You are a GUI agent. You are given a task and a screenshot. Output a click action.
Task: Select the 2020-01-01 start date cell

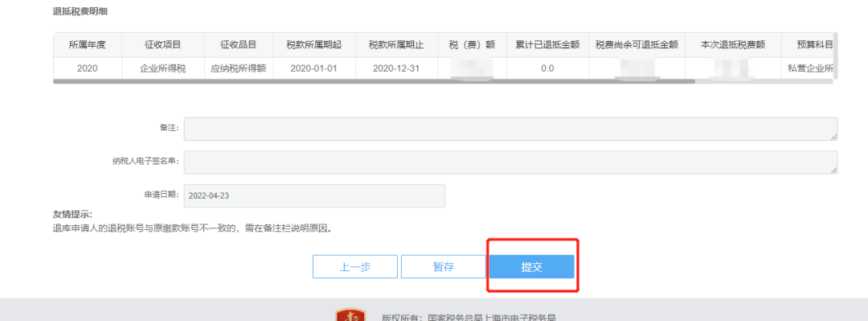[314, 68]
